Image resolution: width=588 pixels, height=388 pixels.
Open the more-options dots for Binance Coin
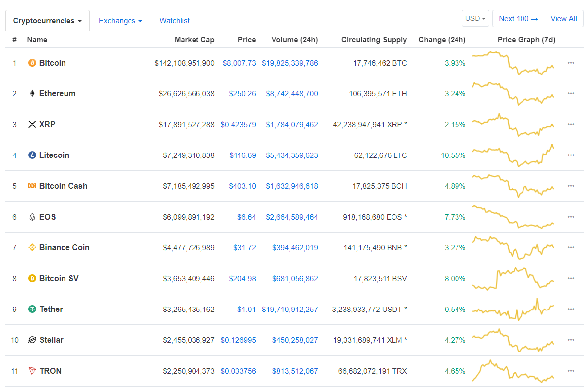pos(571,247)
